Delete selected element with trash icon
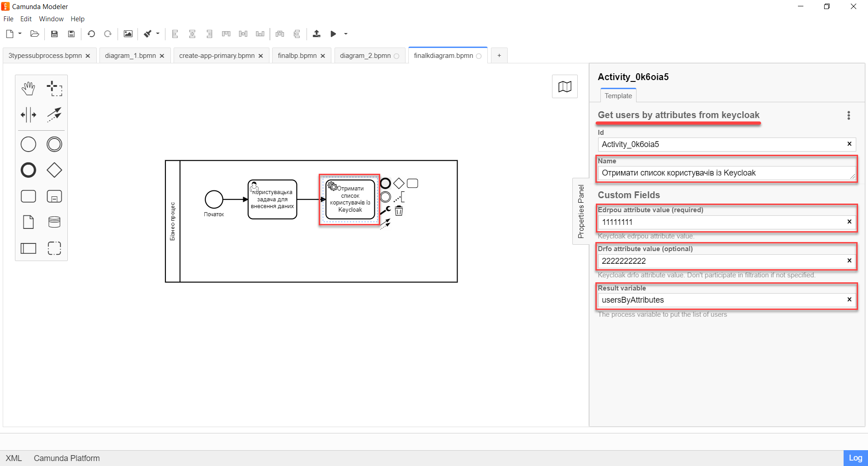868x466 pixels. 399,210
